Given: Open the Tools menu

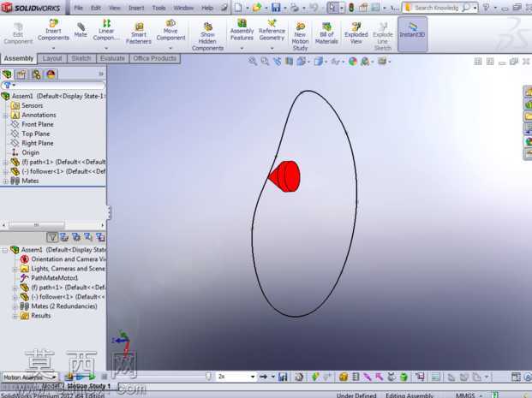Looking at the screenshot, I should coord(158,8).
